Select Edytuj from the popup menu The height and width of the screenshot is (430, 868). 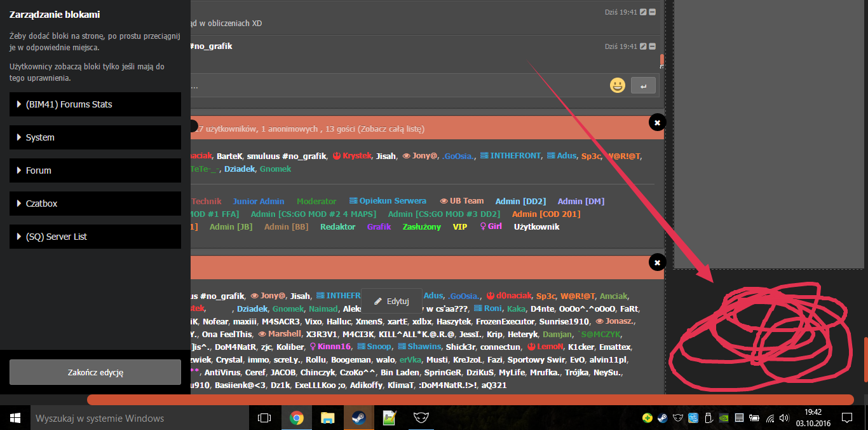pos(391,302)
